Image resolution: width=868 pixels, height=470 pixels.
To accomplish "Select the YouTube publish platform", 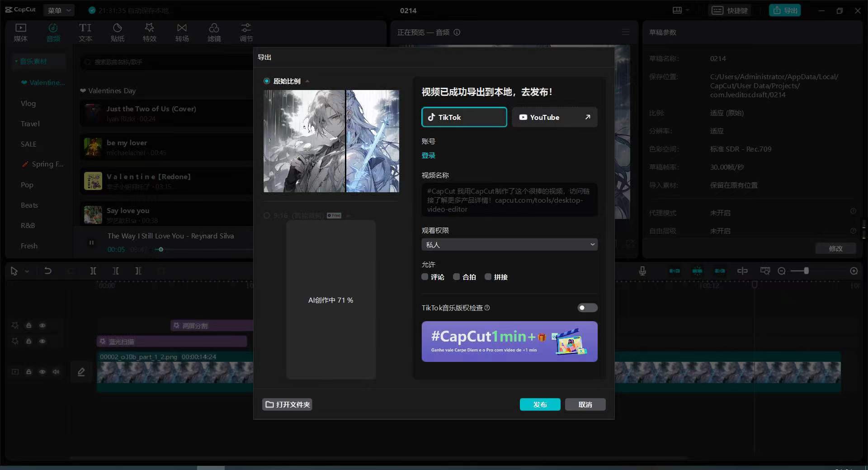I will point(554,117).
